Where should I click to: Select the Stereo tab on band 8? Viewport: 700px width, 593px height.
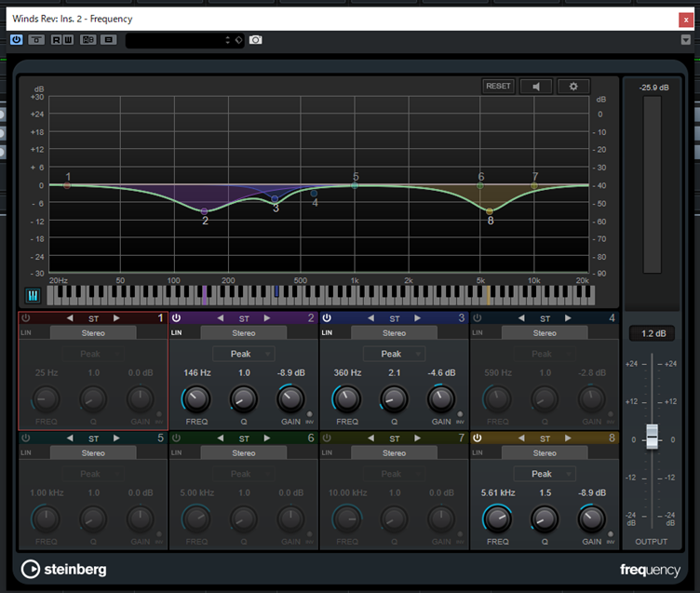(x=545, y=453)
